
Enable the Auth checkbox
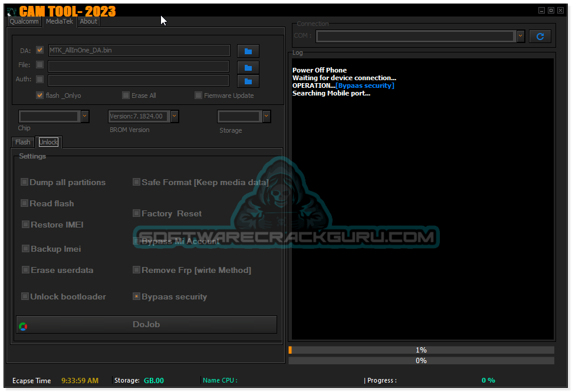[40, 79]
